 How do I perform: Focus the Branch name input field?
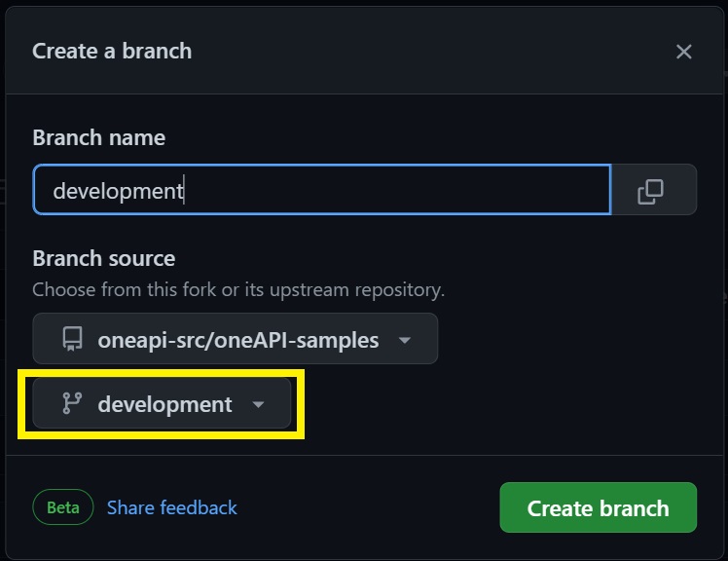322,190
